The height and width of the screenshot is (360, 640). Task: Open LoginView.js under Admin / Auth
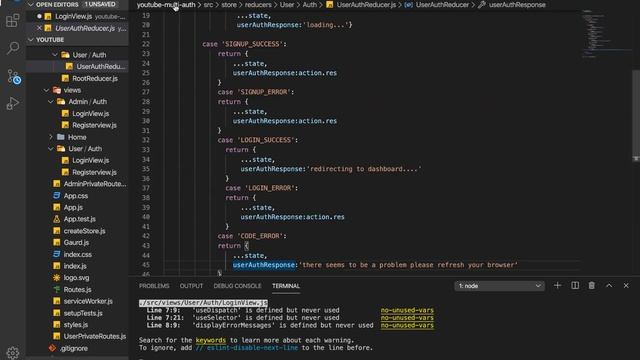coord(91,113)
